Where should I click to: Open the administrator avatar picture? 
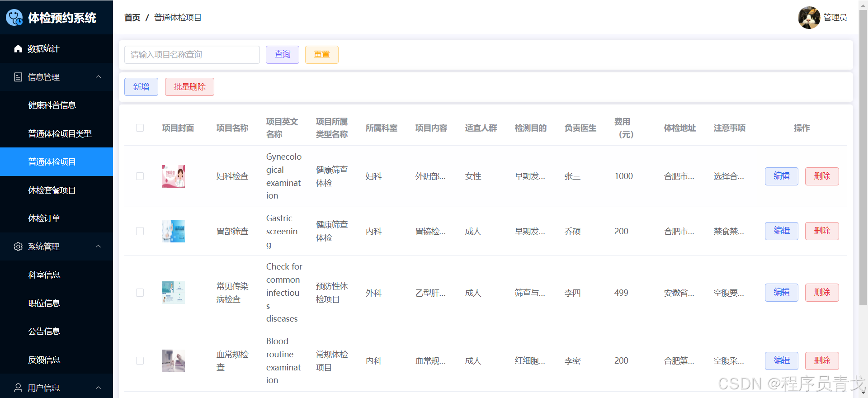coord(809,18)
